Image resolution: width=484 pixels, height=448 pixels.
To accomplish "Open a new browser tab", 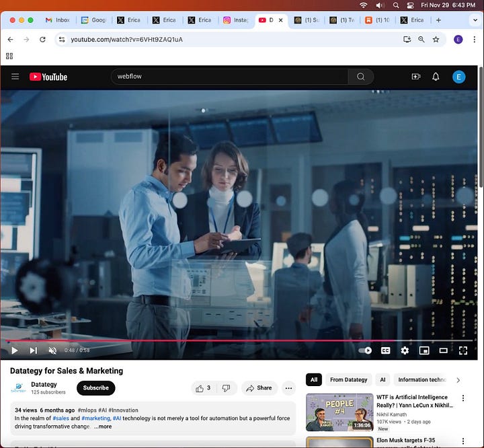I will tap(438, 20).
